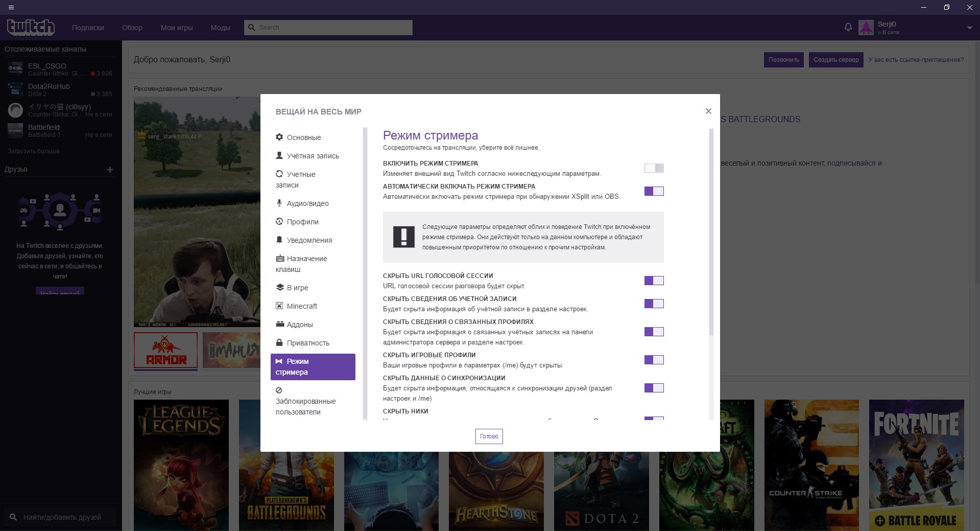Click the Battlefield channel icon
This screenshot has height=531, width=980.
tap(15, 130)
